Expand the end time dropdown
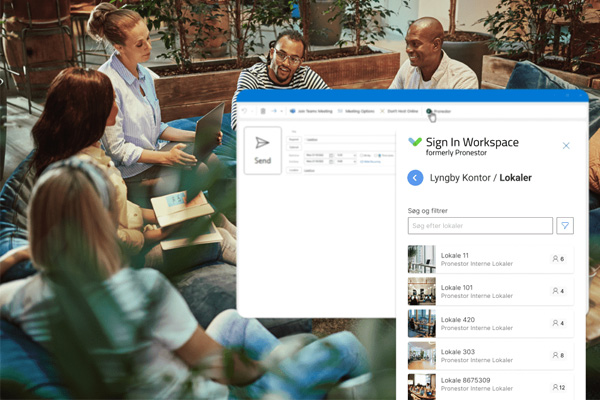The height and width of the screenshot is (400, 600). coord(355,162)
